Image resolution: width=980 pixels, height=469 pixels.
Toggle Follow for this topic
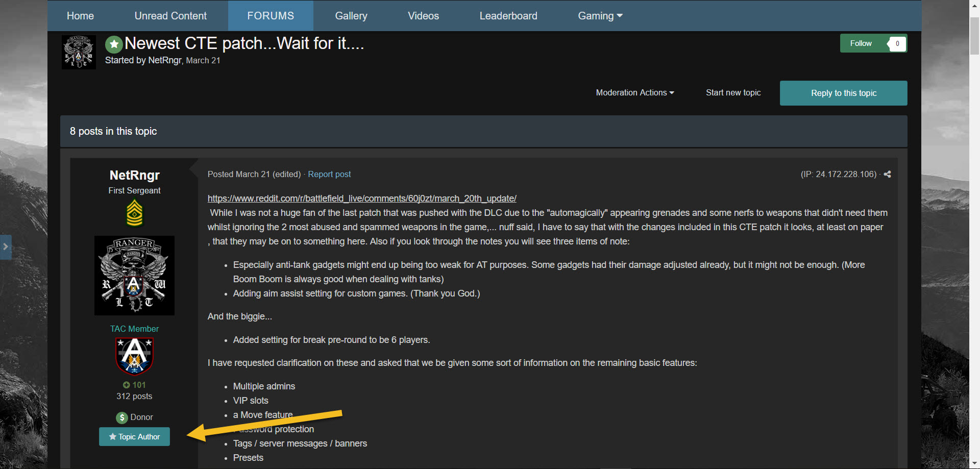pyautogui.click(x=861, y=43)
